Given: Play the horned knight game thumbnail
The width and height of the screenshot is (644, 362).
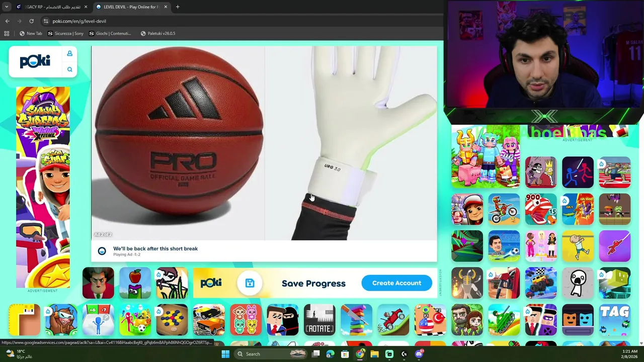Looking at the screenshot, I should coord(467,283).
